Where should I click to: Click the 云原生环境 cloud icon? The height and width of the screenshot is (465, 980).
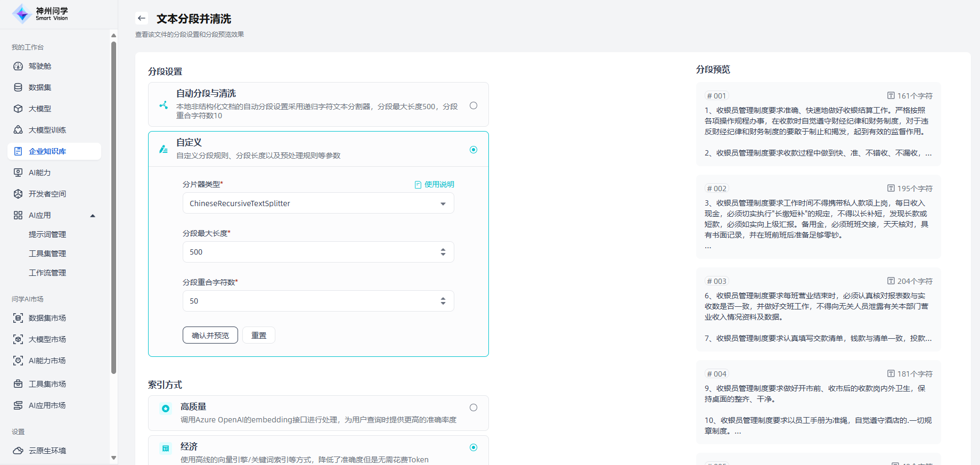pyautogui.click(x=18, y=451)
